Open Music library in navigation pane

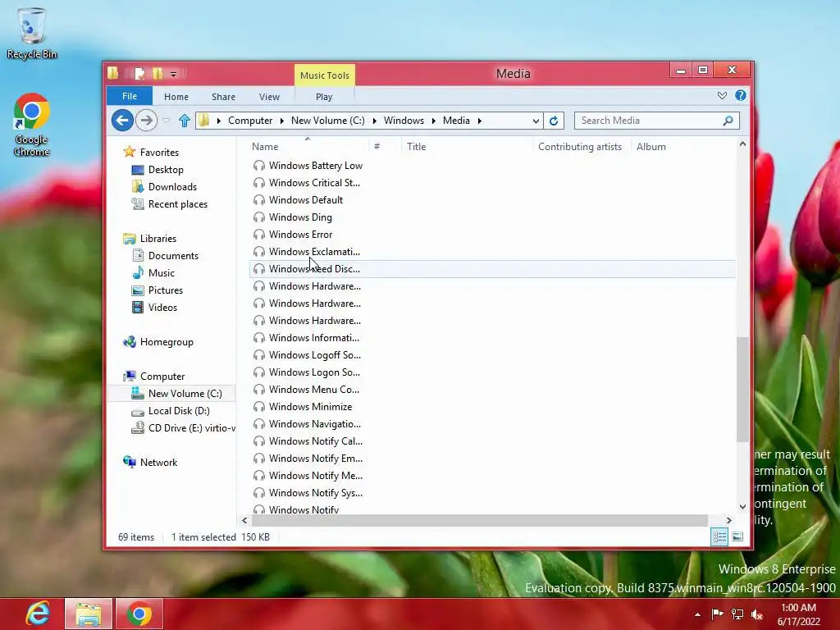162,273
